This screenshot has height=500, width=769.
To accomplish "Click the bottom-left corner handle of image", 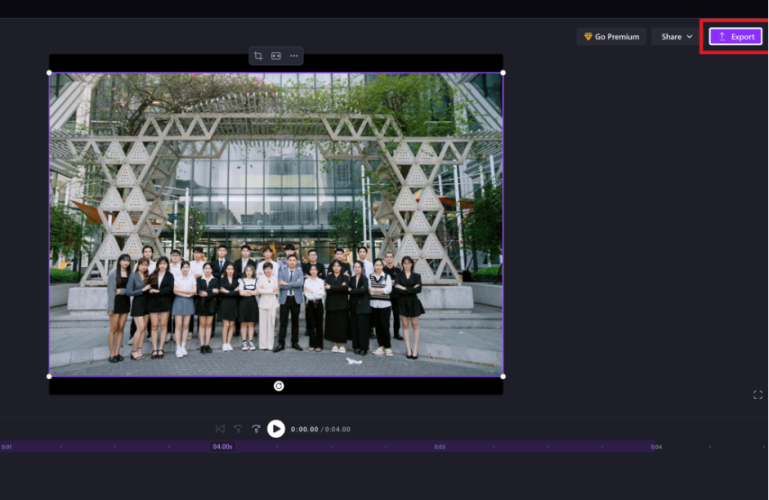I will 50,376.
